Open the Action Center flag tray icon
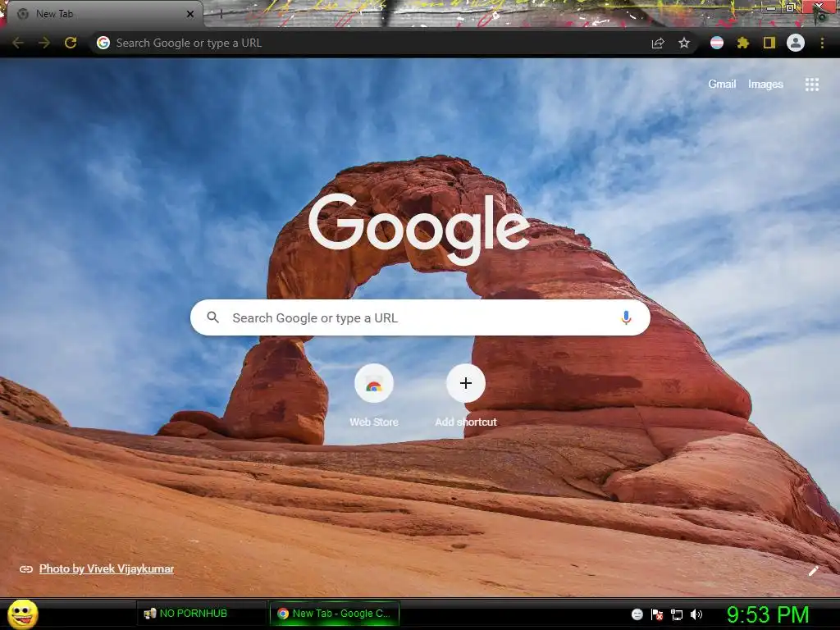 point(657,614)
